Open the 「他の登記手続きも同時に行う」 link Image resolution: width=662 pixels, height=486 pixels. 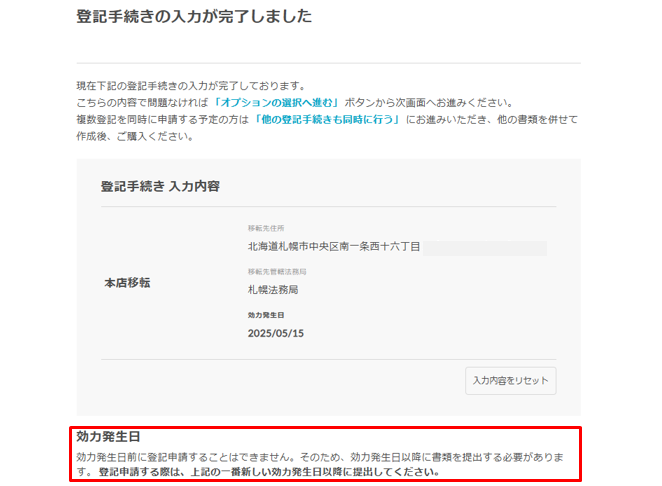pos(327,120)
